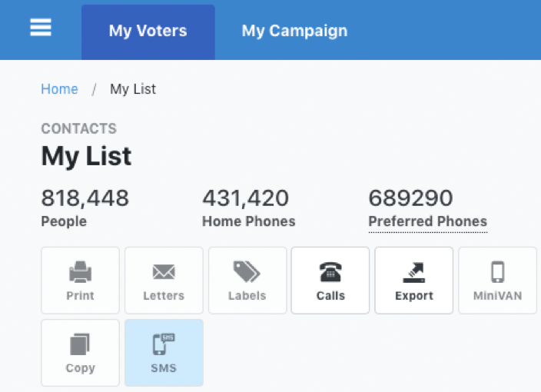This screenshot has height=392, width=541.
Task: Click the My List page heading
Action: point(86,156)
